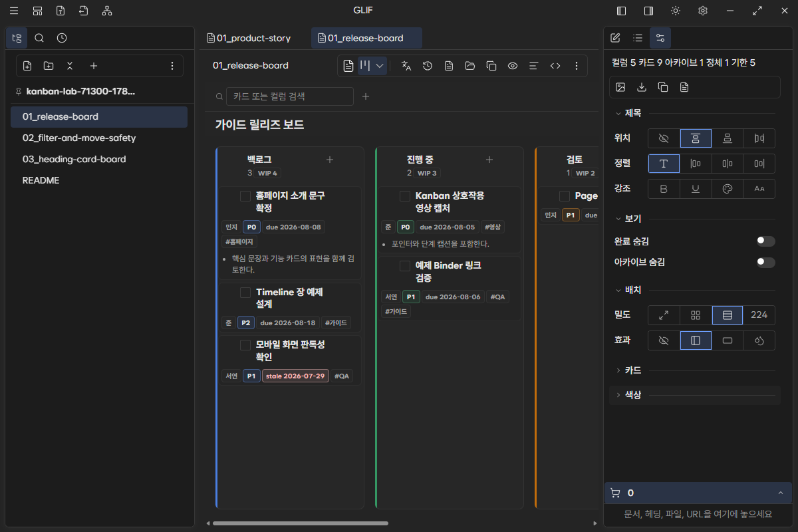Open the README file
Image resolution: width=798 pixels, height=532 pixels.
pos(99,180)
